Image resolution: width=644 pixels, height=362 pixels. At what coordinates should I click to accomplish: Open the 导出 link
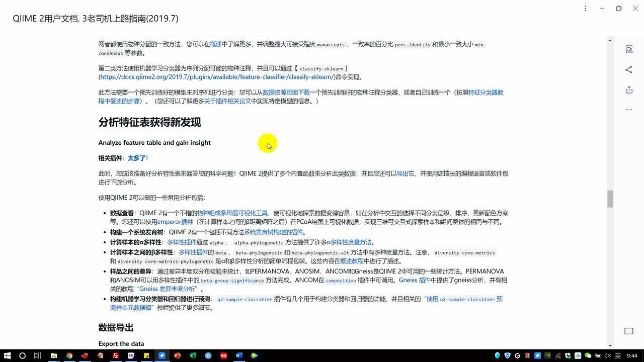click(x=403, y=173)
